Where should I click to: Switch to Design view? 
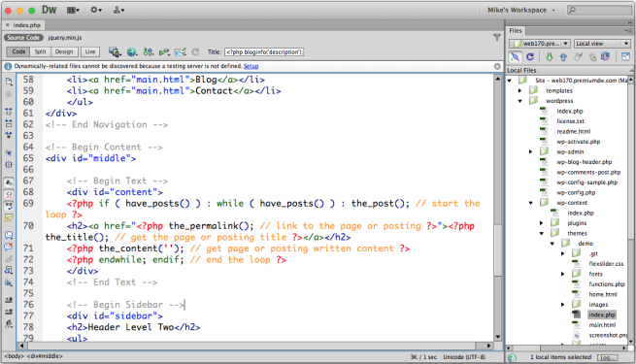coord(64,51)
